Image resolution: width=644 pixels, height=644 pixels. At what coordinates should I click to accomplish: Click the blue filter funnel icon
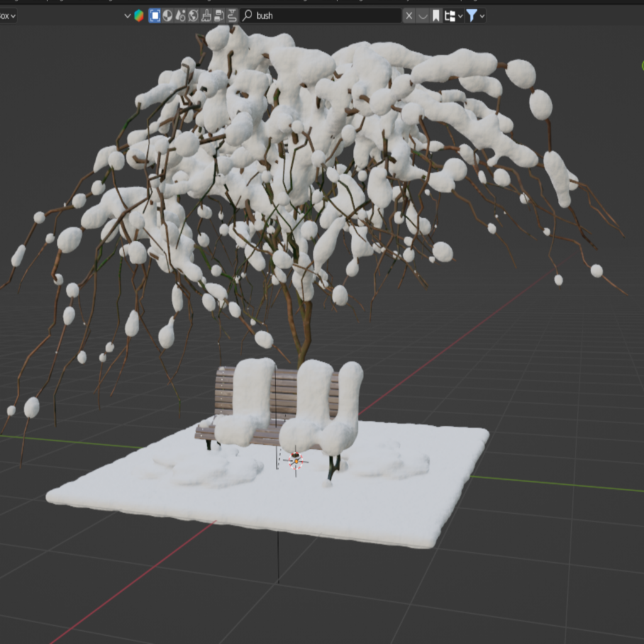[x=472, y=16]
